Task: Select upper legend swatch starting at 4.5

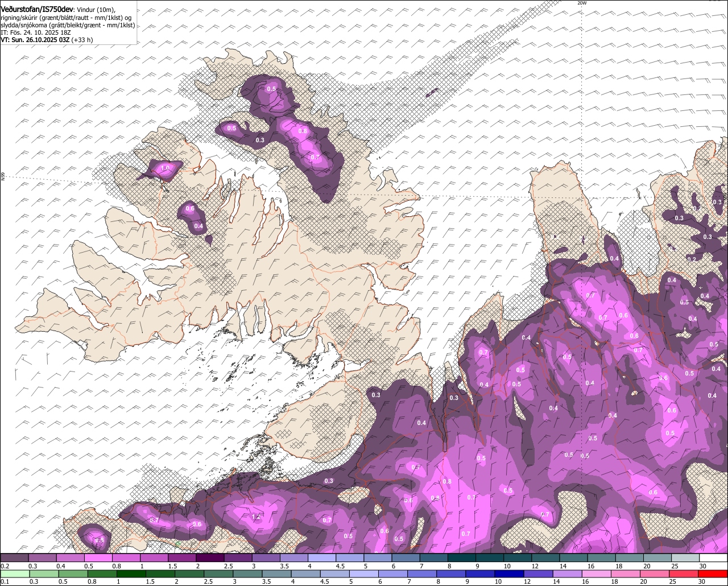Action: coord(350,558)
